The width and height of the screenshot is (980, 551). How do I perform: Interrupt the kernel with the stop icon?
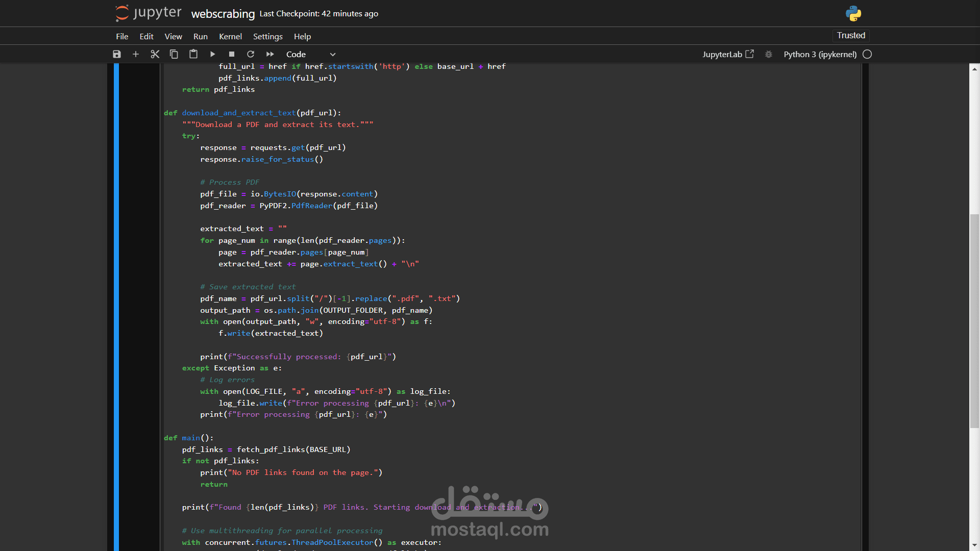point(232,54)
